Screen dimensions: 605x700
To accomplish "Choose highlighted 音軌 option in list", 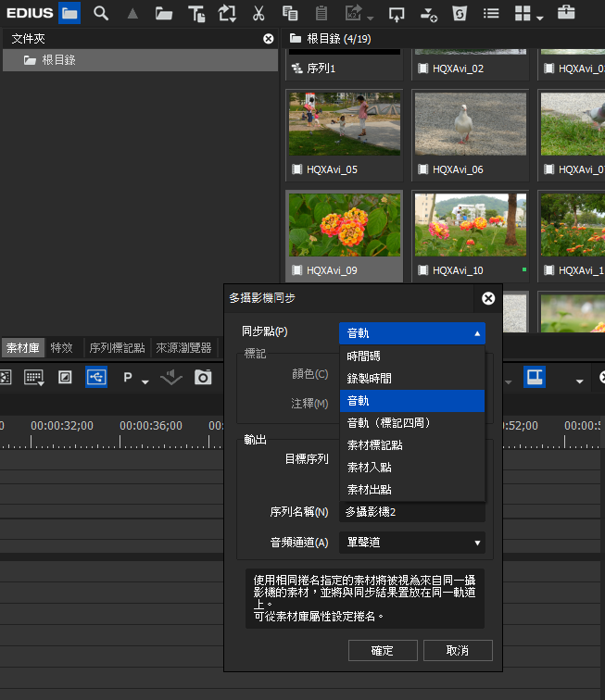I will pyautogui.click(x=412, y=401).
